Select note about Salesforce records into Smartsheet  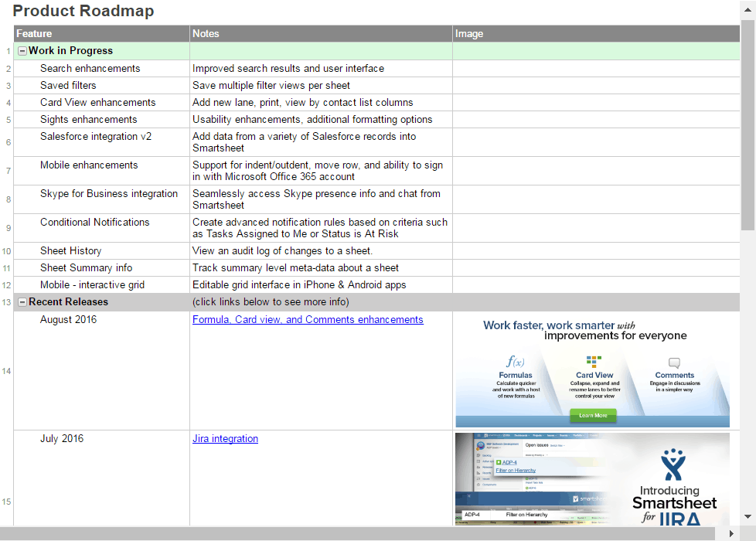(x=321, y=142)
